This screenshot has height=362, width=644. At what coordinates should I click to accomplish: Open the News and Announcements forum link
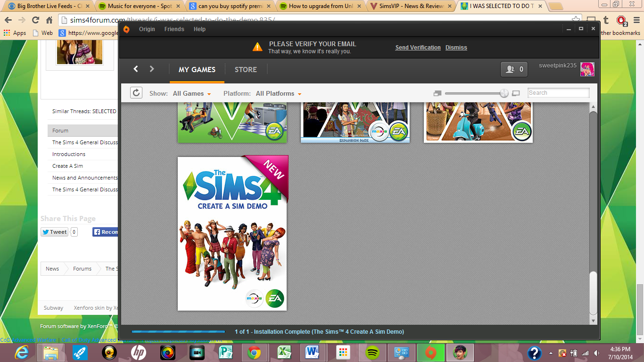click(85, 178)
